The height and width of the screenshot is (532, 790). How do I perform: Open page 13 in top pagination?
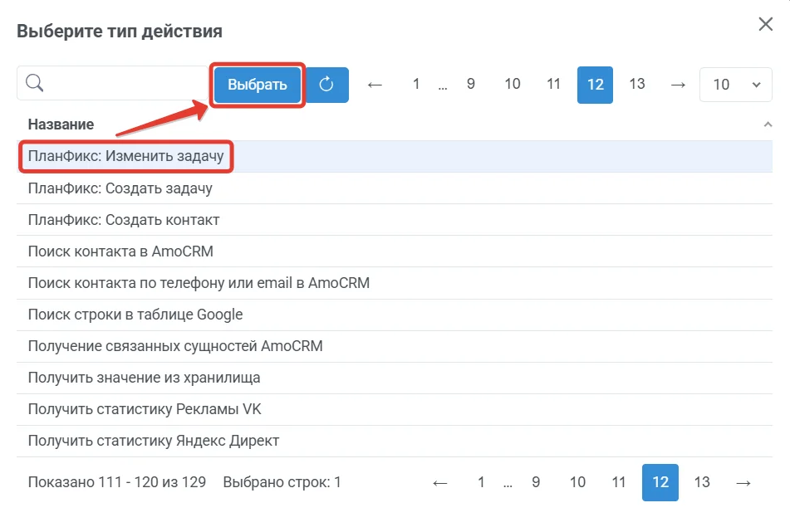click(x=637, y=84)
